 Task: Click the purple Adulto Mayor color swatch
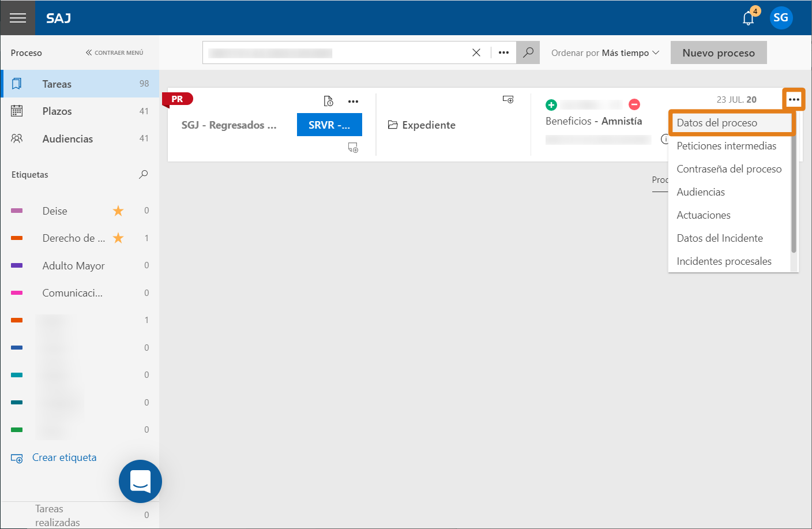click(17, 265)
